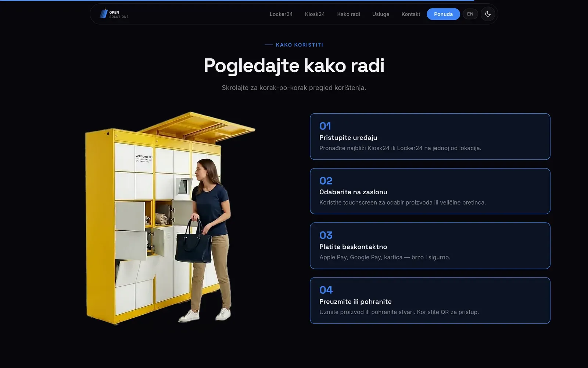Image resolution: width=588 pixels, height=368 pixels.
Task: Open the Ponuda button
Action: 443,14
